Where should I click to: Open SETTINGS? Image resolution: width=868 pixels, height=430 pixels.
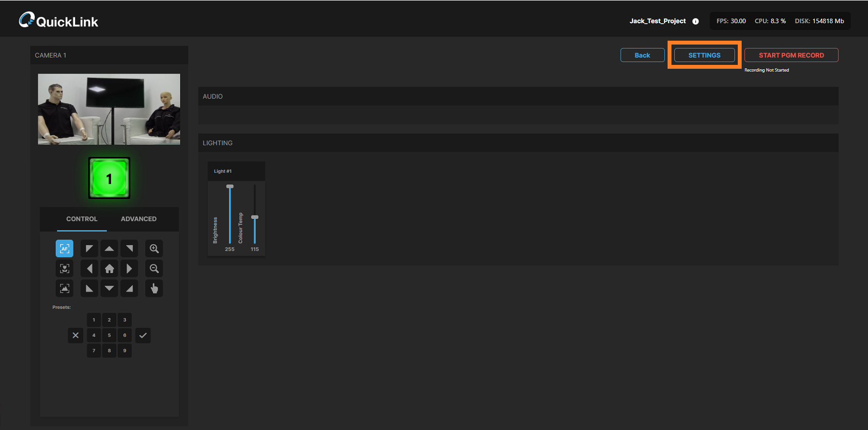(704, 55)
